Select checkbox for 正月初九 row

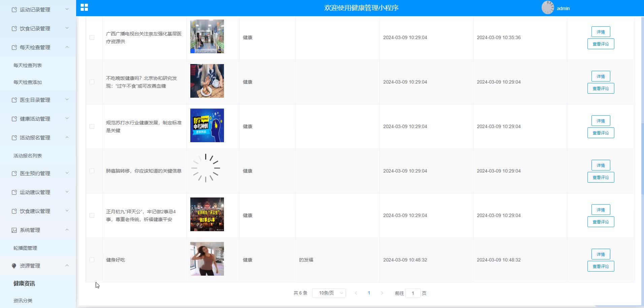pyautogui.click(x=92, y=215)
